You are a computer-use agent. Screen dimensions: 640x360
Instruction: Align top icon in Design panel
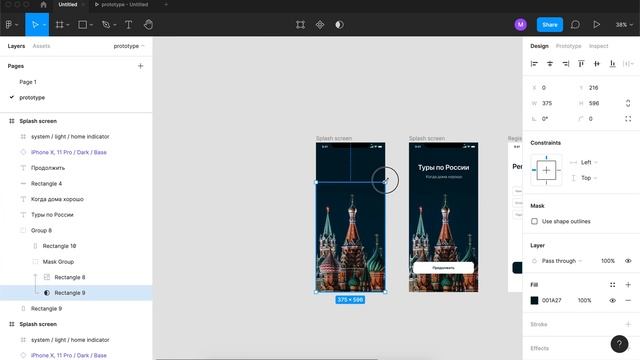581,64
